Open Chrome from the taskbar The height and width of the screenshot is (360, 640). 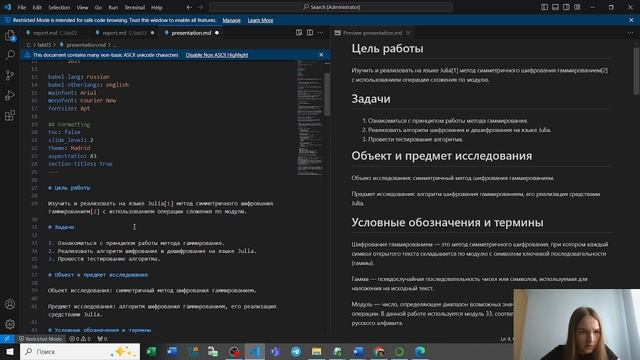click(379, 351)
